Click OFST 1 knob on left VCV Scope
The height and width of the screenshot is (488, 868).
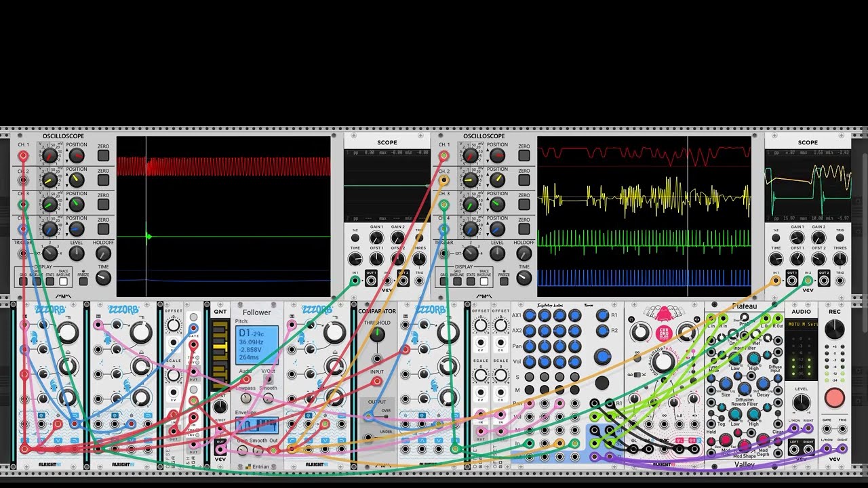click(376, 259)
